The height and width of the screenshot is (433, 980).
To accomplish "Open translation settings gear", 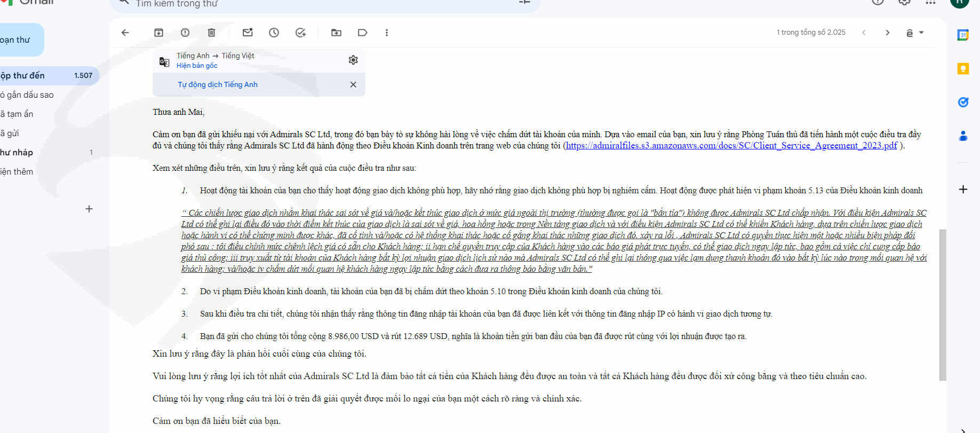I will [x=353, y=60].
